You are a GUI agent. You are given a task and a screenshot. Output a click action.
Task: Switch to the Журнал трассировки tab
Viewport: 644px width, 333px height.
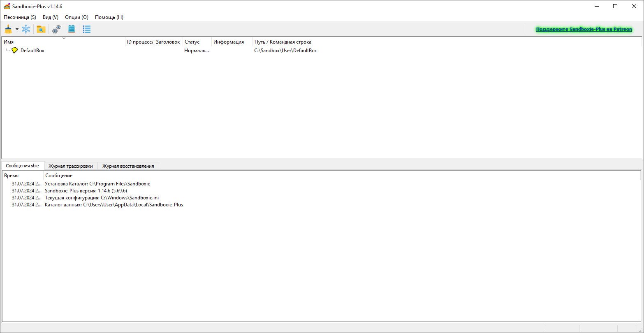pos(71,166)
